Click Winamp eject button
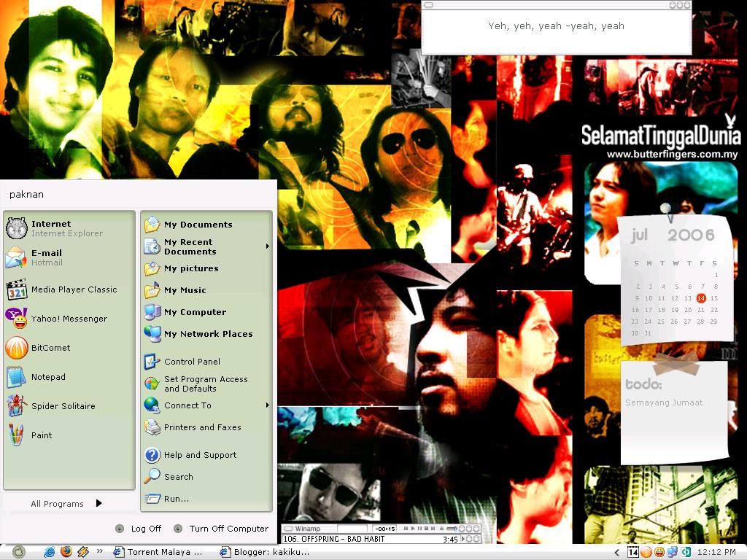The image size is (747, 560). 441,529
